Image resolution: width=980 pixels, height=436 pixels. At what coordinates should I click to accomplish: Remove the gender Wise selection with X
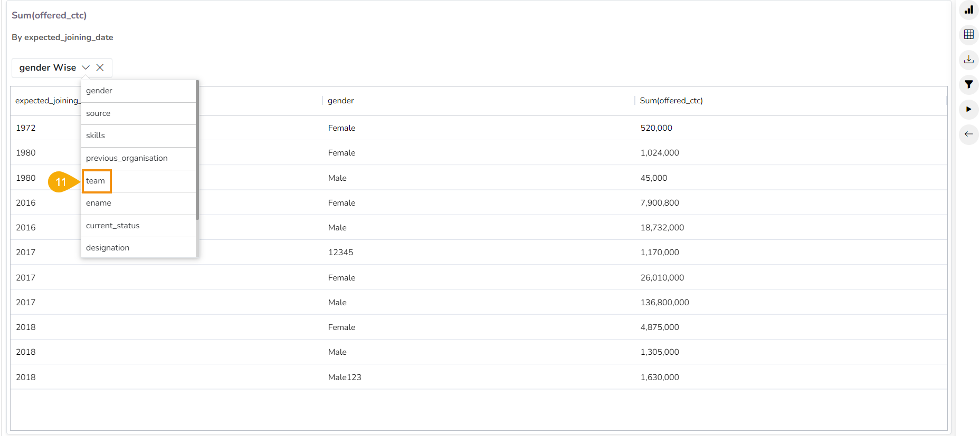click(100, 67)
